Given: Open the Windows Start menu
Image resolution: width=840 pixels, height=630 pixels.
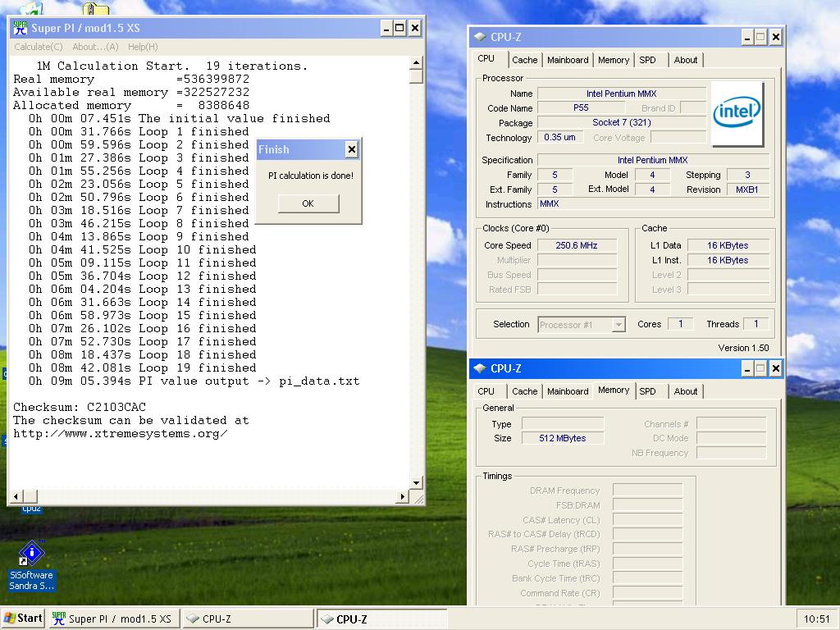Looking at the screenshot, I should click(23, 619).
